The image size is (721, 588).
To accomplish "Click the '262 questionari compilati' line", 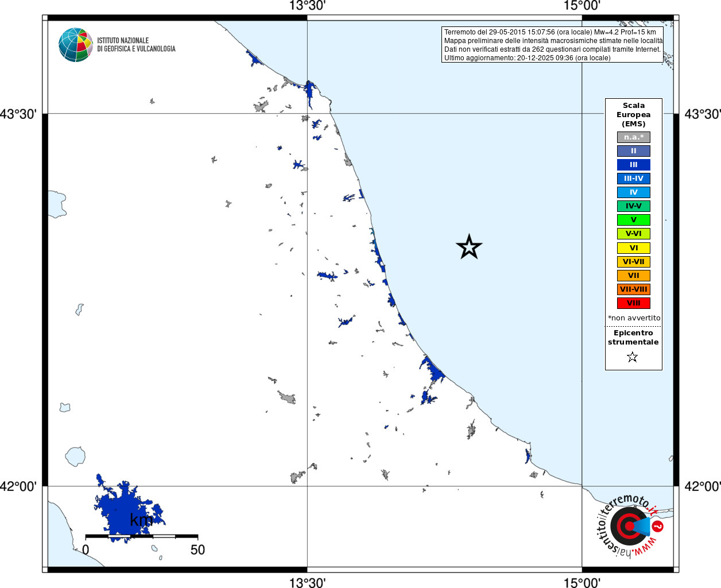I will 552,49.
